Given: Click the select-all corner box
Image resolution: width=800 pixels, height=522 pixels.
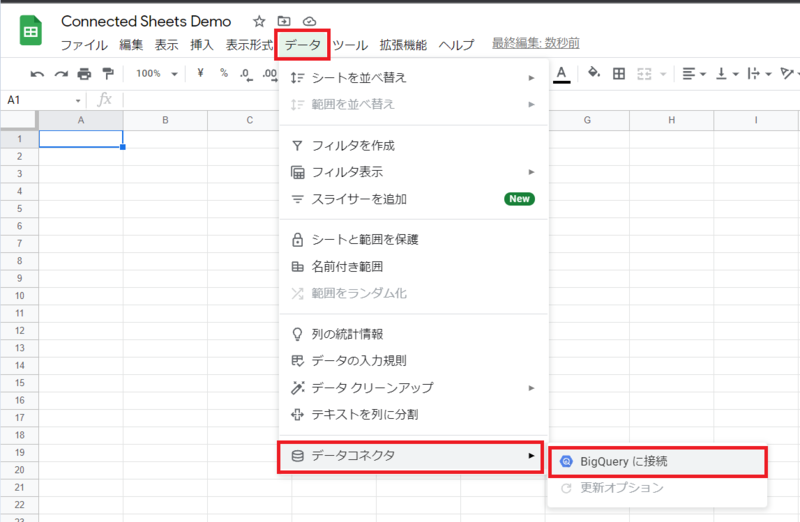Looking at the screenshot, I should point(19,120).
